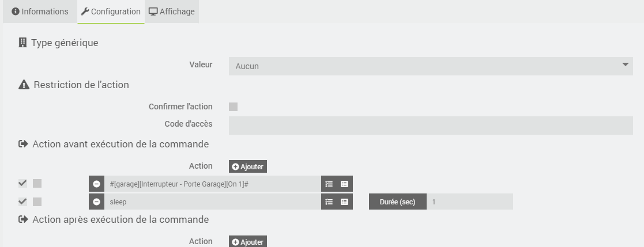Open action keyword list for garage row
The height and width of the screenshot is (247, 644).
pyautogui.click(x=329, y=184)
